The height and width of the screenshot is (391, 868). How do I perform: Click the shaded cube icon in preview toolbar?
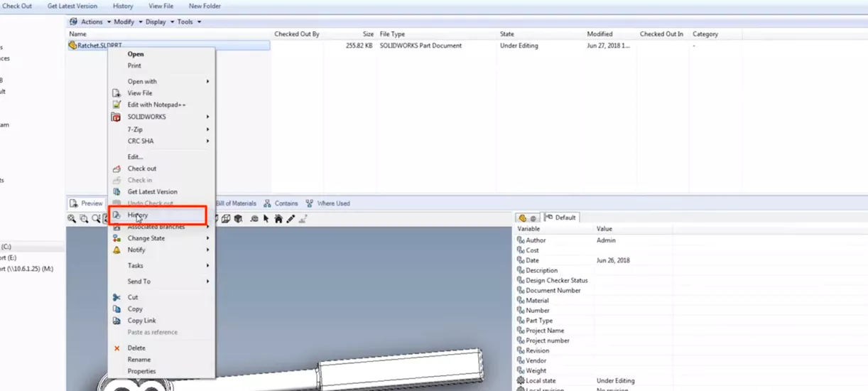(x=238, y=219)
